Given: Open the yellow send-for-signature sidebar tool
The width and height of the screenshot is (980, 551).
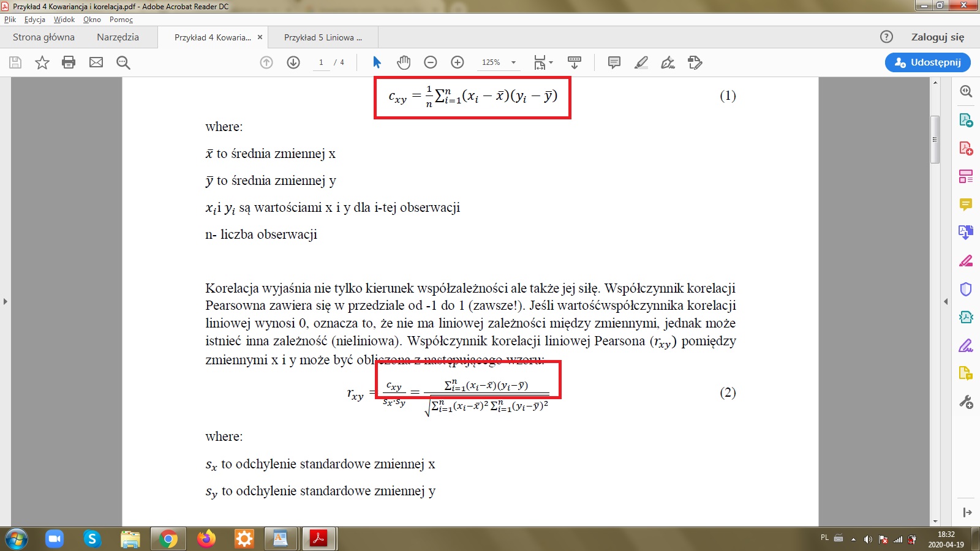Looking at the screenshot, I should pos(966,373).
